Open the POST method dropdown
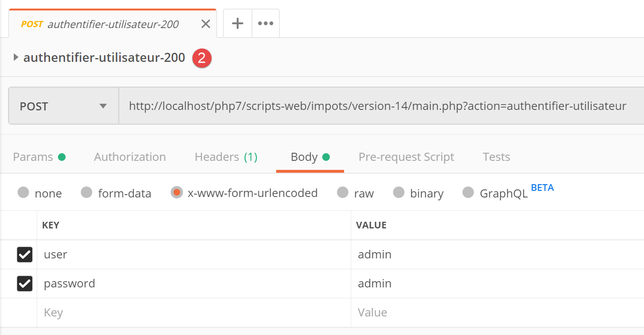The height and width of the screenshot is (335, 644). [63, 106]
